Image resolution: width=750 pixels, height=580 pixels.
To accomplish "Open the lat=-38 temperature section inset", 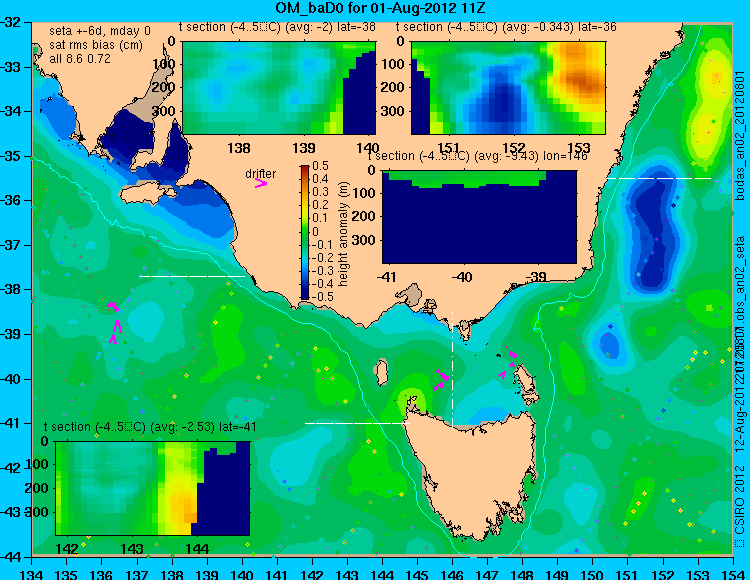I will pos(279,88).
